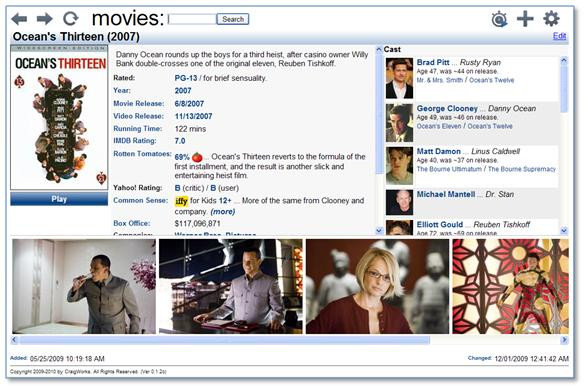Click the photo strip scroll right arrow
The width and height of the screenshot is (585, 389).
564,340
